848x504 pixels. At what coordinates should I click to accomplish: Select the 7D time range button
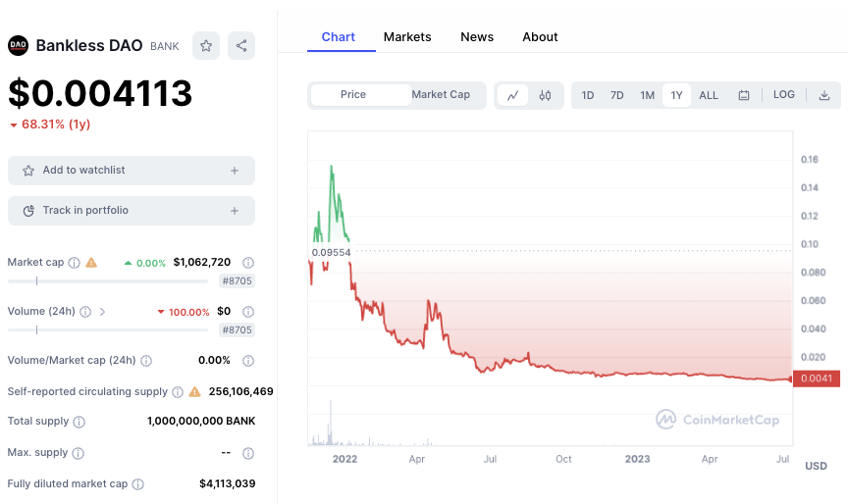pos(617,96)
